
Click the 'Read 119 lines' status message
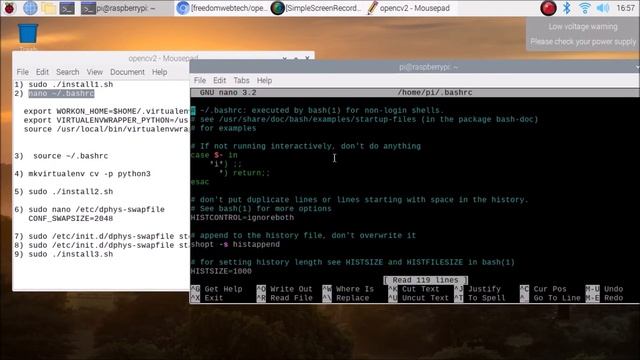(x=425, y=280)
